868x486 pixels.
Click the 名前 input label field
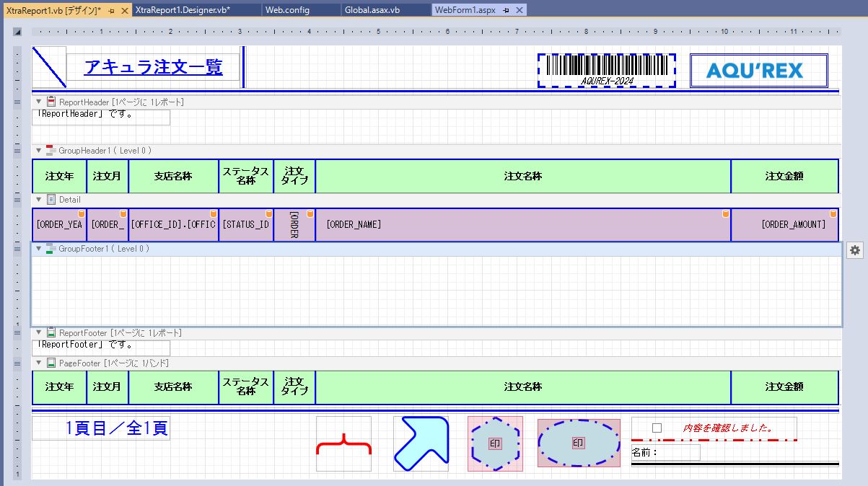click(665, 453)
